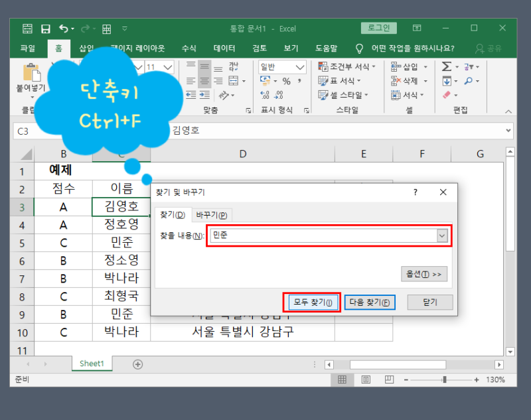
Task: Align cell text left
Action: coord(191,81)
